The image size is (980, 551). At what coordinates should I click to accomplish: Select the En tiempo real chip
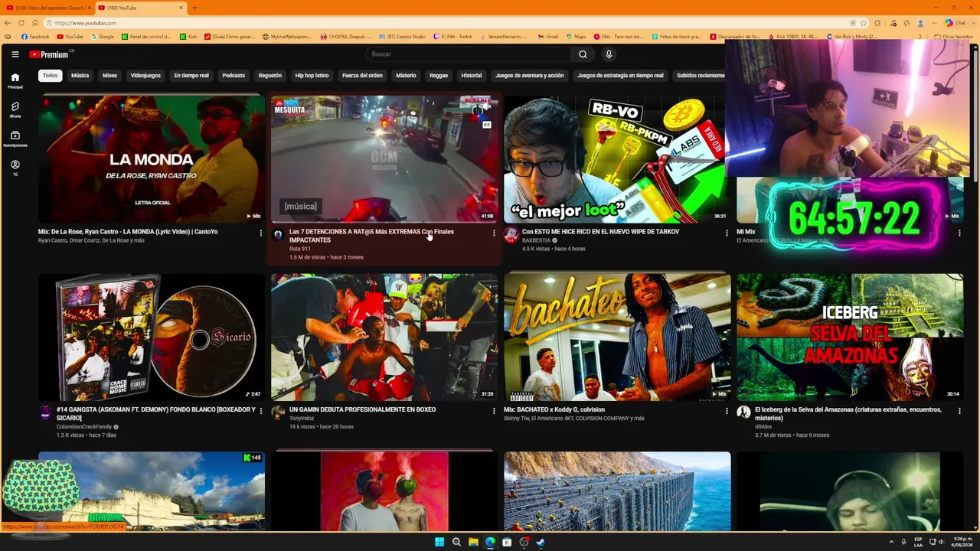pos(191,76)
